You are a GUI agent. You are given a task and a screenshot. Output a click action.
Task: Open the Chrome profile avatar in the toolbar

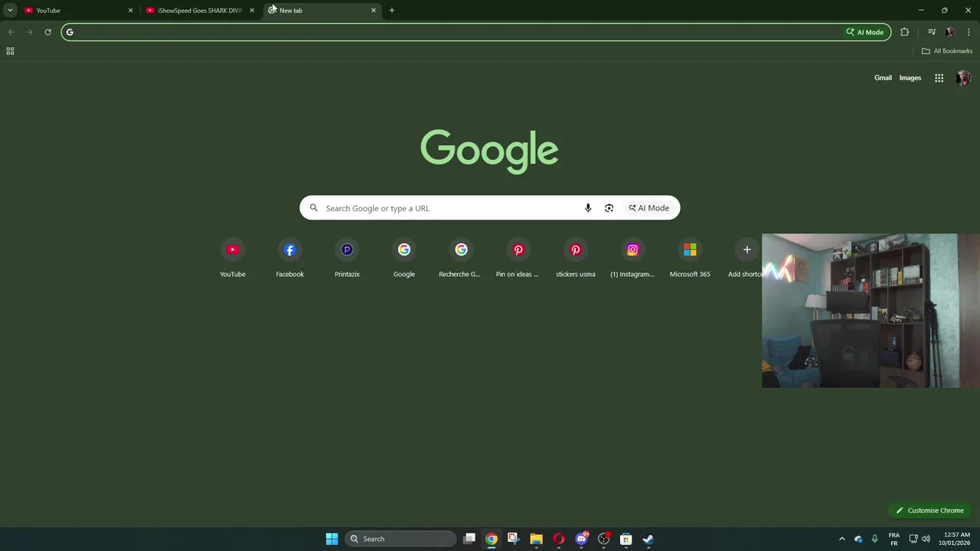pyautogui.click(x=950, y=32)
